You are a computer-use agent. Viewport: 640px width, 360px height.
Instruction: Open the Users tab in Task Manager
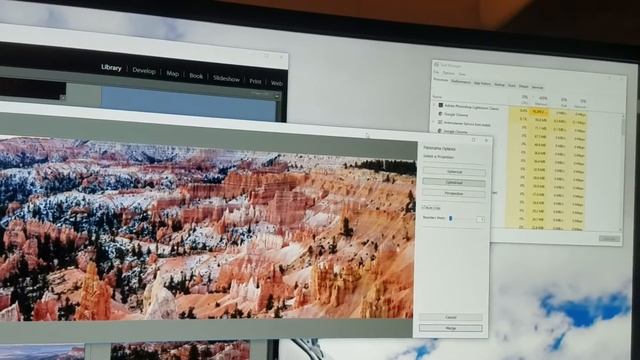click(511, 85)
